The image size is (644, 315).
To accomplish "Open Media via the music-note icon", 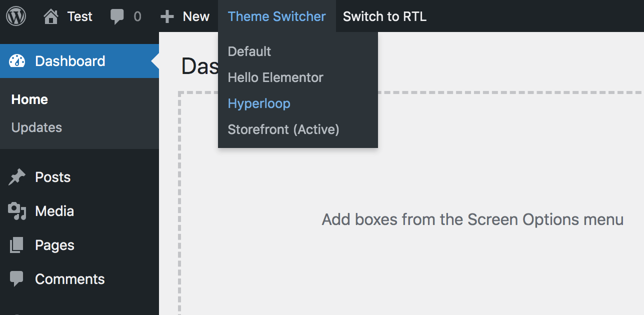I will (17, 210).
